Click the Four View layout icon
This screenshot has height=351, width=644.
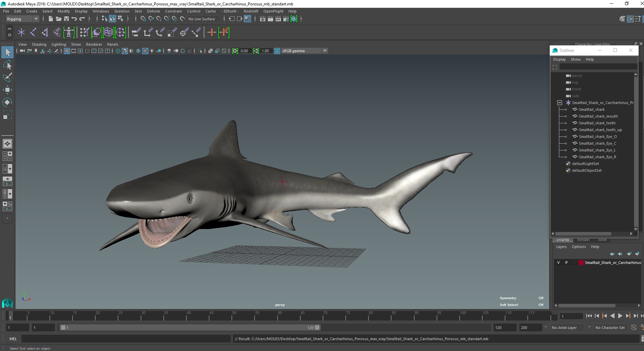[x=7, y=156]
